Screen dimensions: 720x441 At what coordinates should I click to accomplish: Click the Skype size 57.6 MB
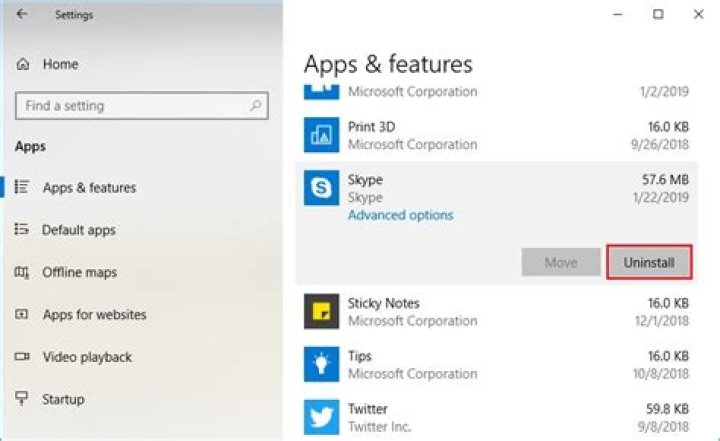point(665,180)
